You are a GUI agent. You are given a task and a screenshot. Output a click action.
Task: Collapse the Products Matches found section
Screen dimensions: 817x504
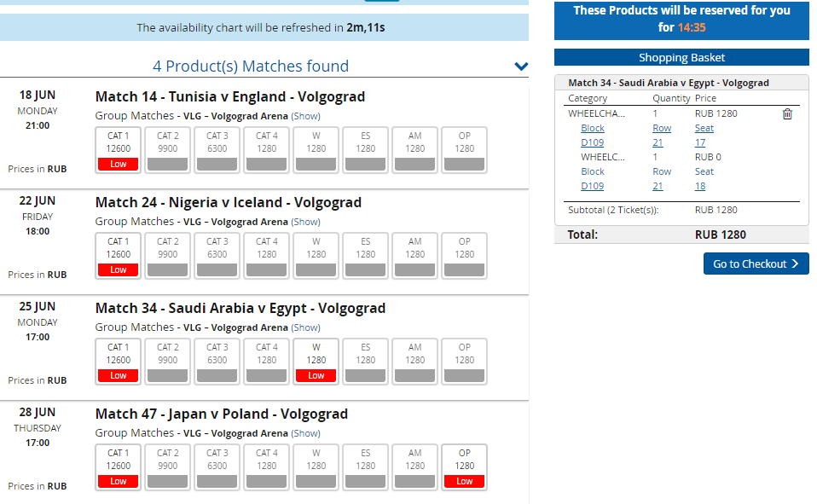[521, 67]
